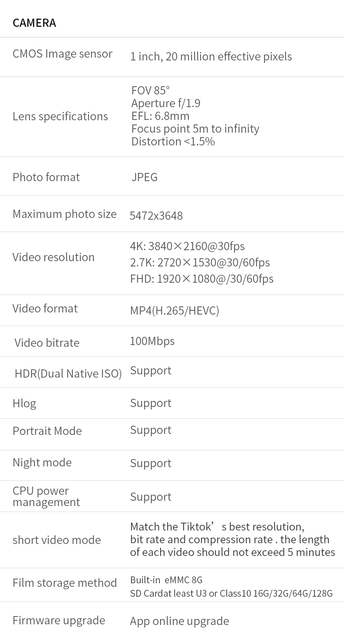Click the Support value next to Hlog
344x644 pixels.
(151, 403)
